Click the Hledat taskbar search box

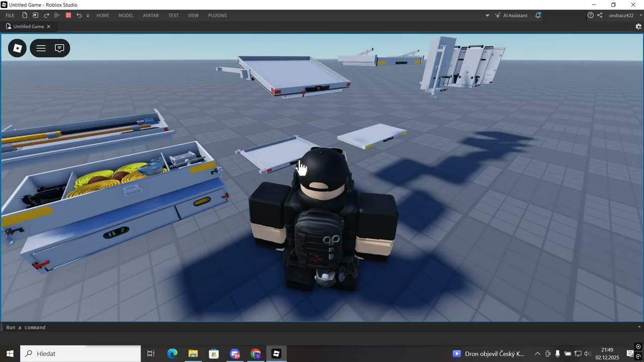point(80,354)
